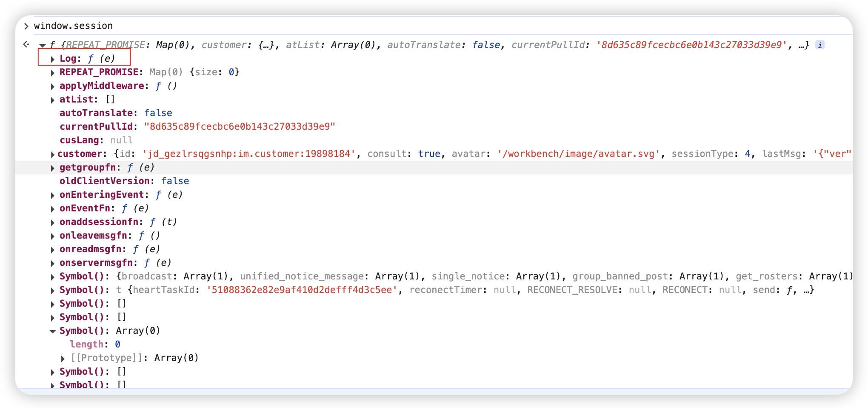Viewport: 868px width, 410px height.
Task: Click the blue info icon after object preview
Action: pos(819,45)
